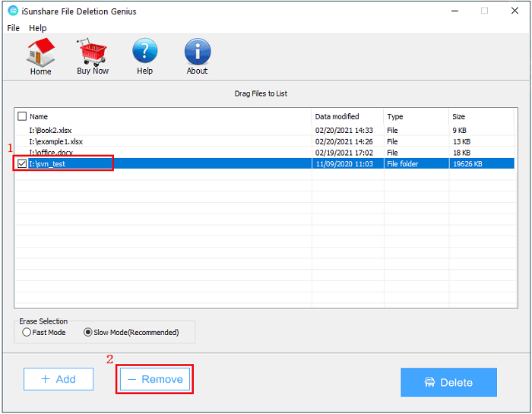Screen dimensions: 532x414
Task: Select the Fast Mode radio button
Action: (x=27, y=332)
